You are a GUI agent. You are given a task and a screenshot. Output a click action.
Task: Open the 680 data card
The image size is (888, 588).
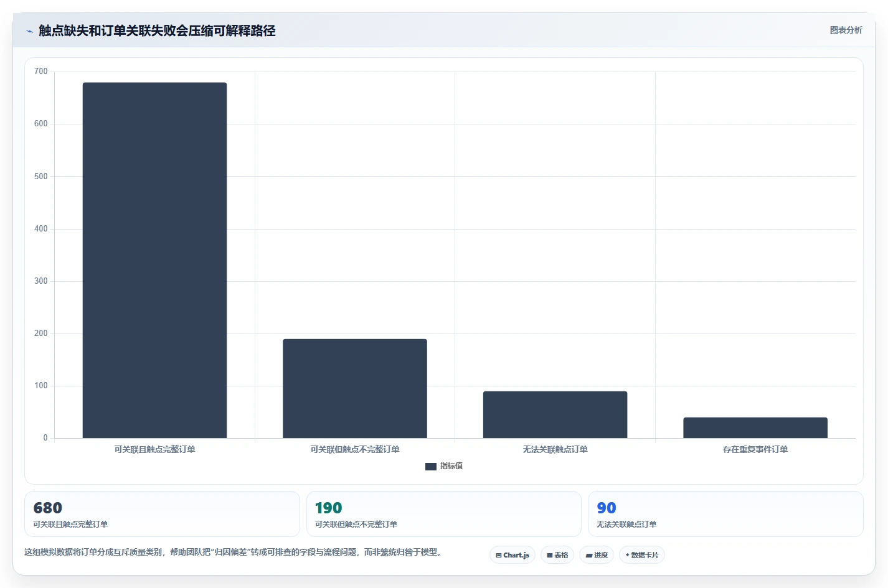click(x=162, y=514)
